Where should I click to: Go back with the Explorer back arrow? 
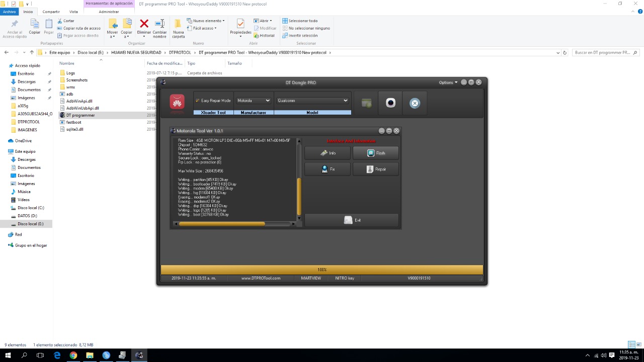tap(7, 52)
